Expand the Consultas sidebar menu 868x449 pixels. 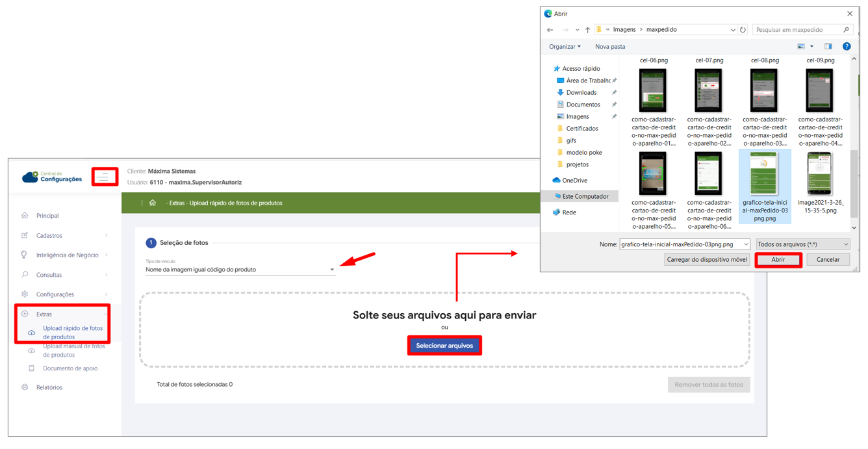coord(49,275)
